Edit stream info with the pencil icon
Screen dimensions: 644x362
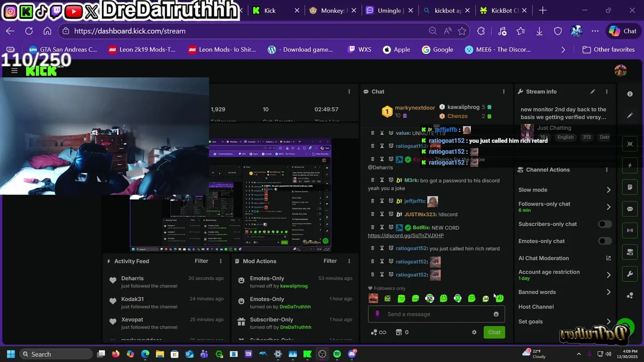593,92
